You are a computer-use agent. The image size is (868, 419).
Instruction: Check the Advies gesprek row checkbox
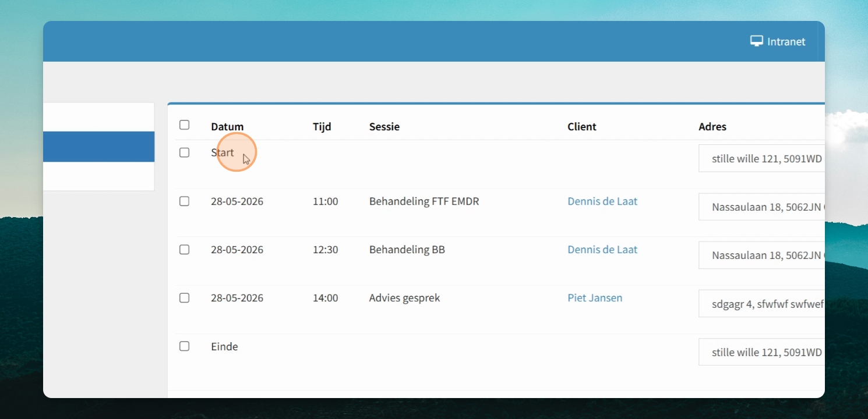184,298
